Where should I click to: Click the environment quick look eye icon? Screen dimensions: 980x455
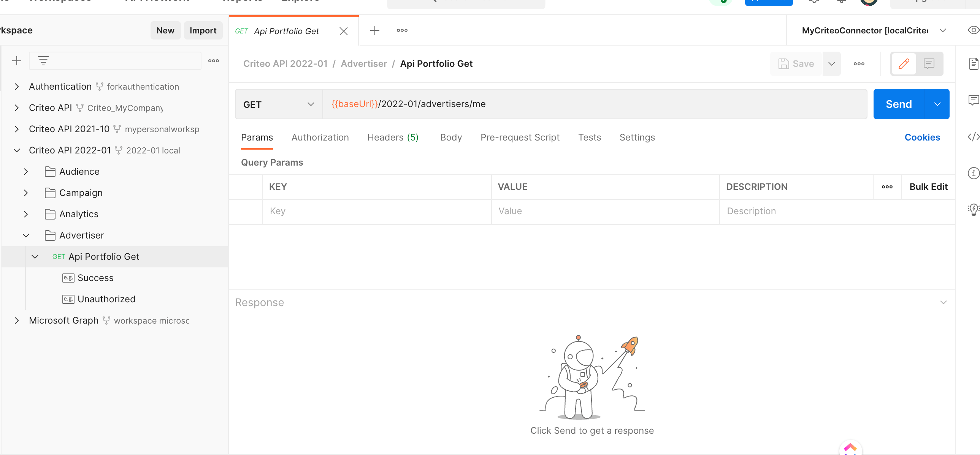(974, 30)
